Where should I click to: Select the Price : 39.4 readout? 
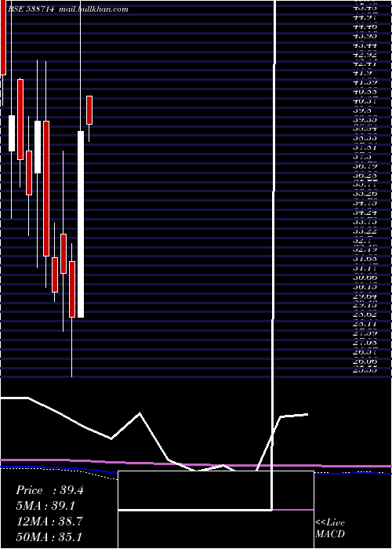tap(49, 490)
